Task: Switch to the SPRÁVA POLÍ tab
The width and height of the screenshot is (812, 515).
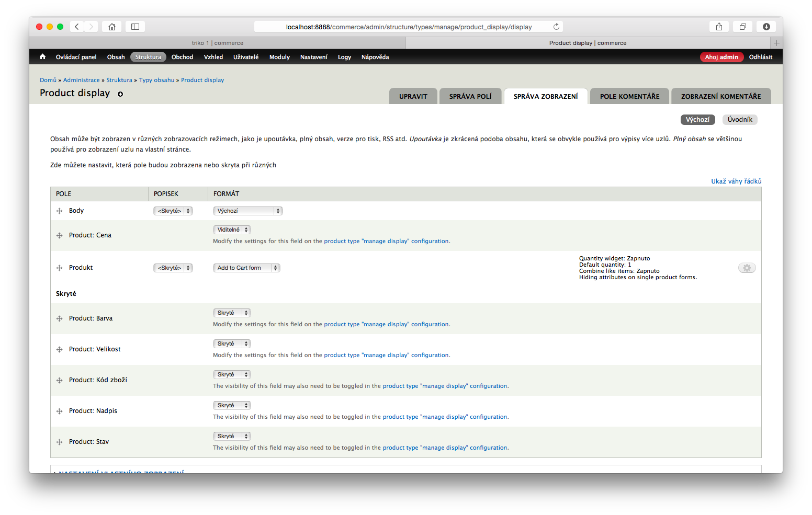Action: 470,97
